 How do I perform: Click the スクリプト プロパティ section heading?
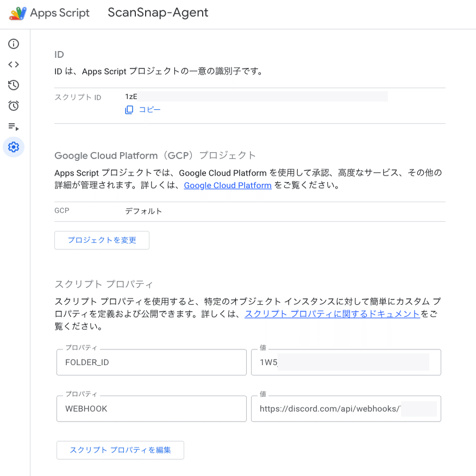coord(104,284)
